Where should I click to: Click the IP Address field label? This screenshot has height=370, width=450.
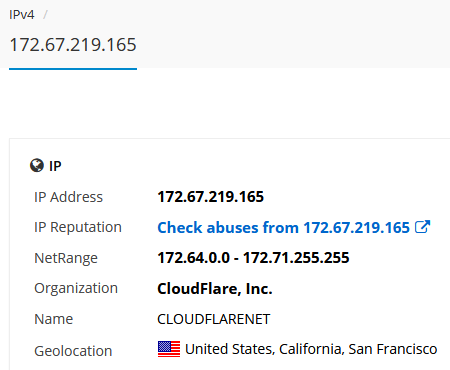coord(68,197)
